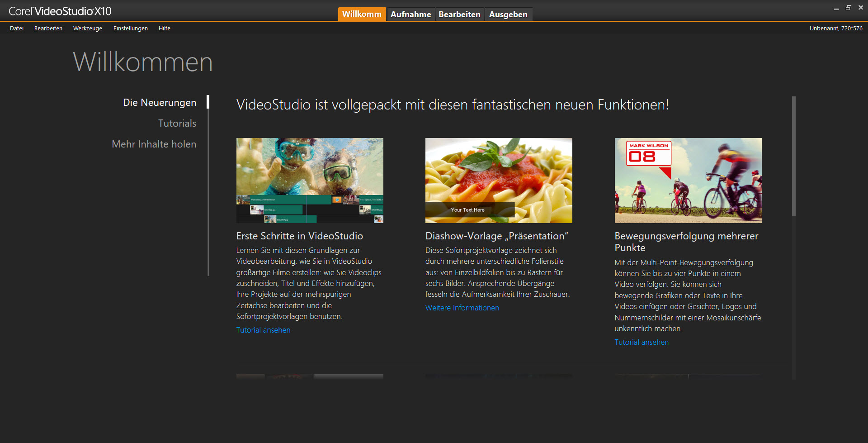This screenshot has width=868, height=443.
Task: Open the Einstellungen menu
Action: click(131, 29)
